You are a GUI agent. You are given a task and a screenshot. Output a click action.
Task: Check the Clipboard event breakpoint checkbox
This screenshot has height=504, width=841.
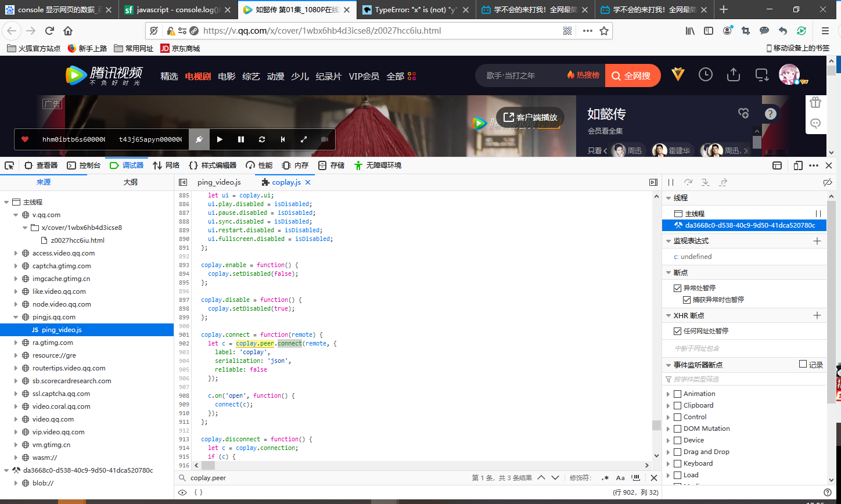[x=677, y=405]
